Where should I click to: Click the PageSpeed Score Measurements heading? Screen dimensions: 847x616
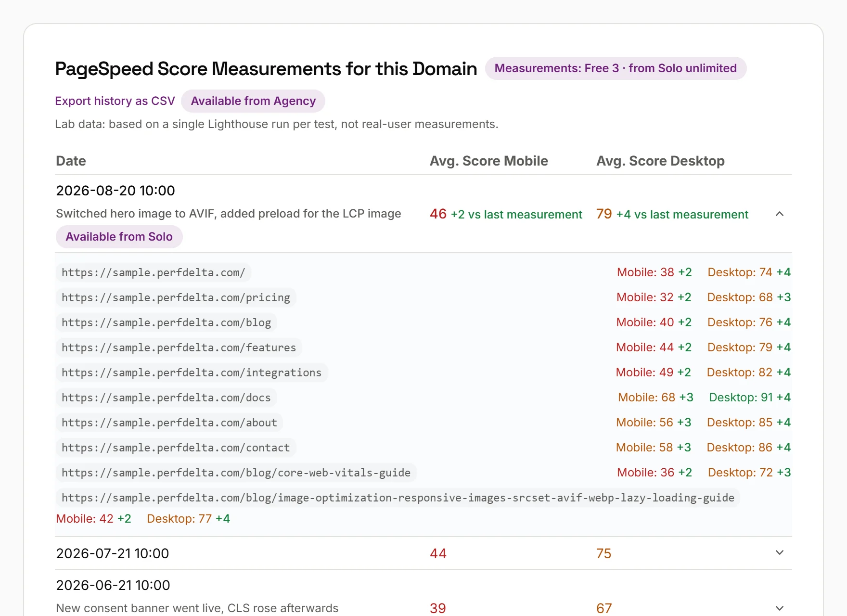click(266, 69)
